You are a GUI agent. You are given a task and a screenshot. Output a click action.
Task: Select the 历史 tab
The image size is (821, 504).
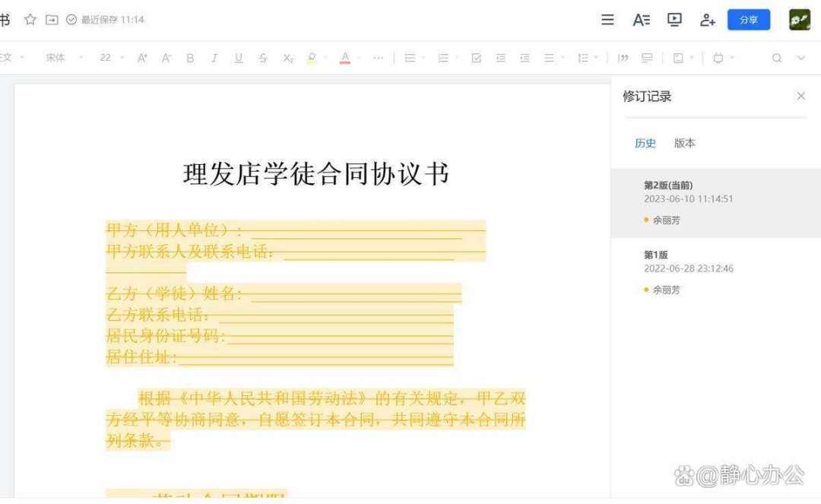click(645, 143)
